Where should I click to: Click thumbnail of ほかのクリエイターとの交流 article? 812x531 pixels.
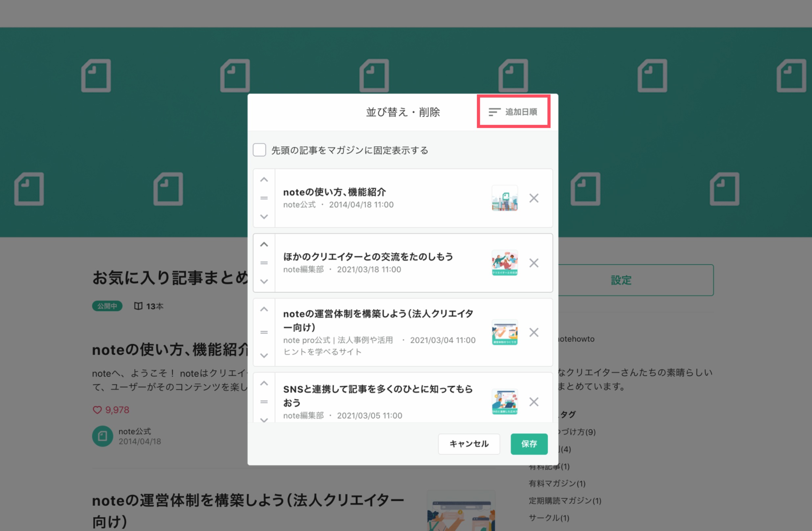point(505,263)
